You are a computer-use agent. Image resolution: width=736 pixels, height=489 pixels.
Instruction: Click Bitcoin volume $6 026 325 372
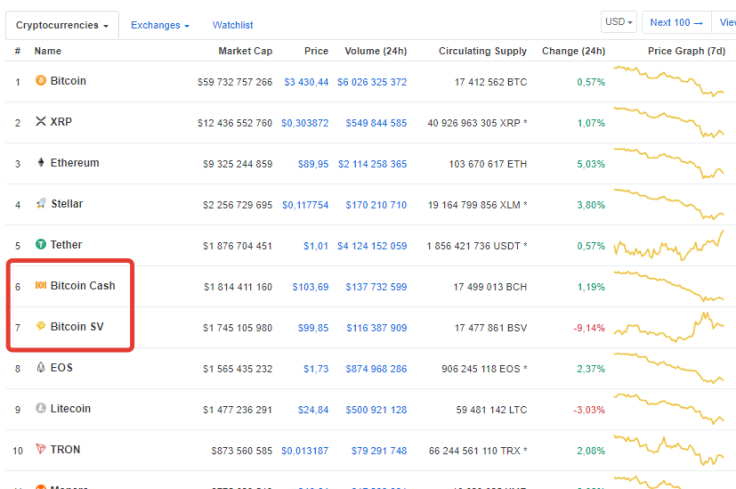pyautogui.click(x=372, y=82)
